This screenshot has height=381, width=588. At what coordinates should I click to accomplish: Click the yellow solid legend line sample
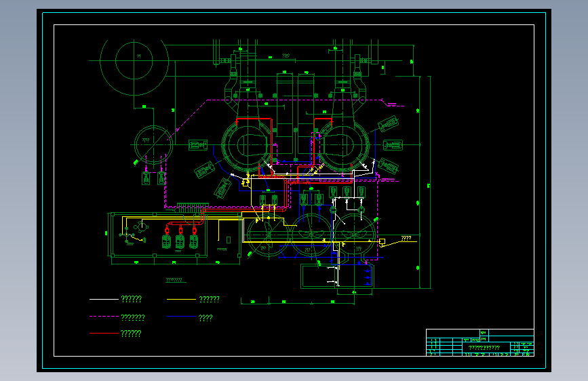[x=181, y=299]
